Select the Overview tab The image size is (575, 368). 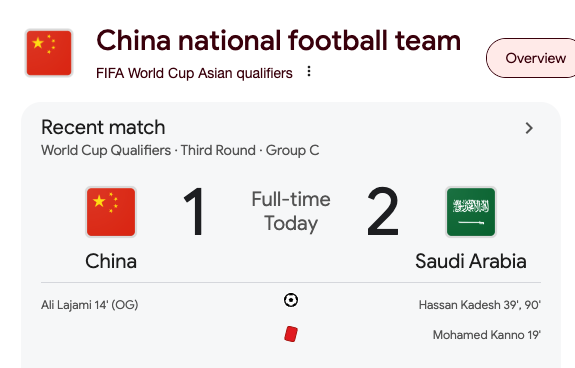pyautogui.click(x=531, y=58)
